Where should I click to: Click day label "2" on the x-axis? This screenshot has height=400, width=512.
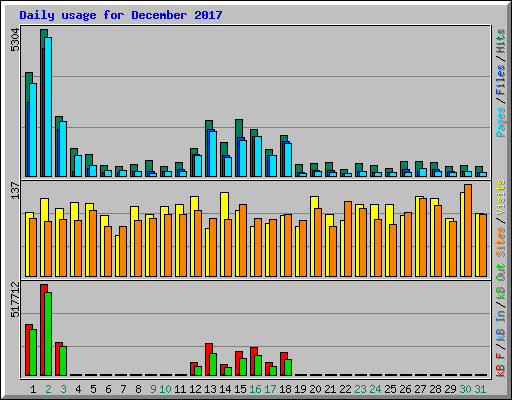tap(48, 389)
